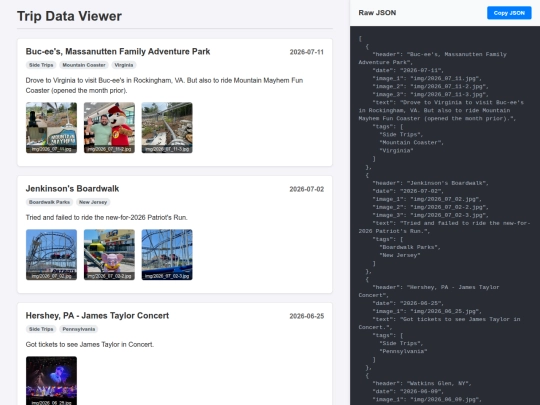Click JSON line "header": "Watkins Glen, NY"

pos(422,383)
